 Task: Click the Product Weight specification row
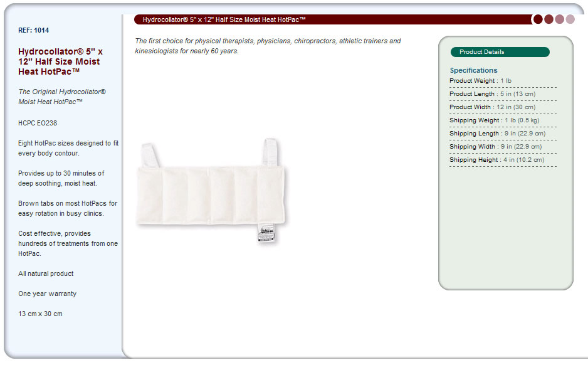(503, 81)
